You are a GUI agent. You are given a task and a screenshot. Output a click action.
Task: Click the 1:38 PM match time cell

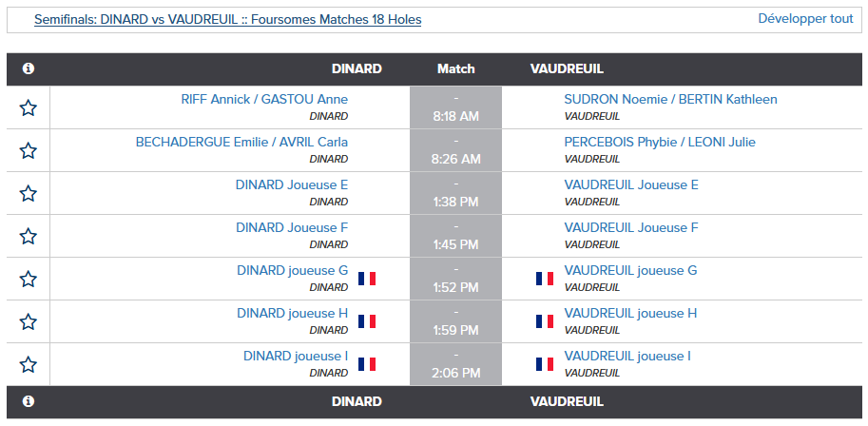[455, 193]
